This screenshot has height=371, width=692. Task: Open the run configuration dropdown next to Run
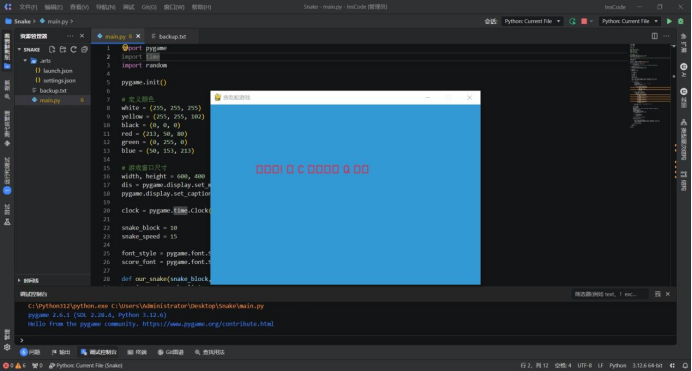(630, 21)
